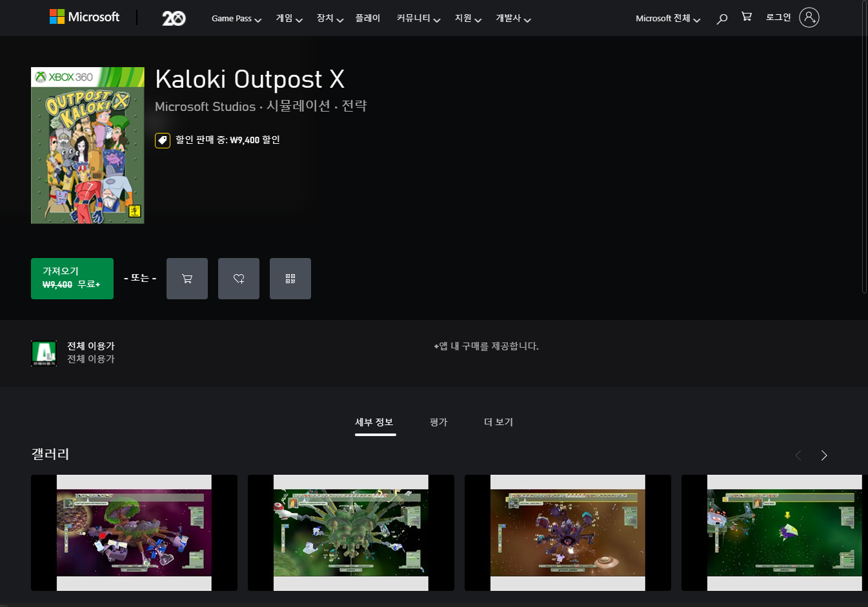Open the brown nebula gallery screenshot
868x607 pixels.
point(568,533)
